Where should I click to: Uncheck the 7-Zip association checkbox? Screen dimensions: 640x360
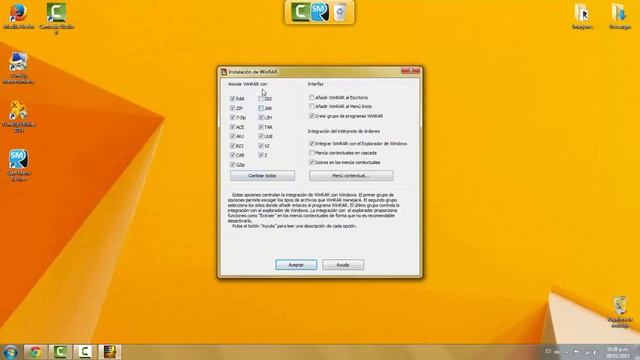point(233,118)
